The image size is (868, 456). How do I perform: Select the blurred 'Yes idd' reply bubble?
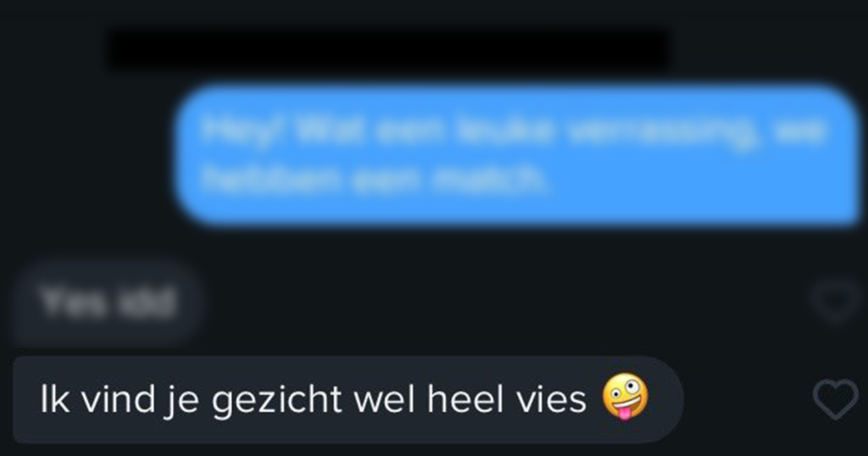pyautogui.click(x=107, y=303)
